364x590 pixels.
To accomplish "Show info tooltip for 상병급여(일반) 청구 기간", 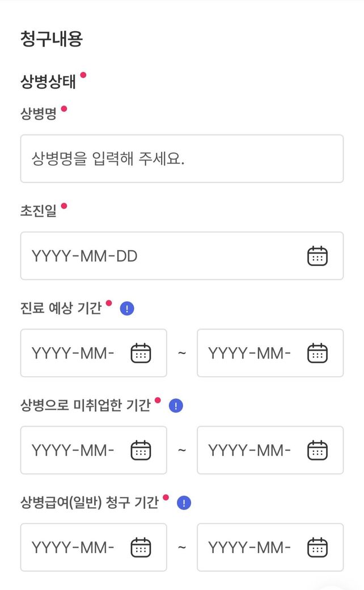I will point(184,503).
